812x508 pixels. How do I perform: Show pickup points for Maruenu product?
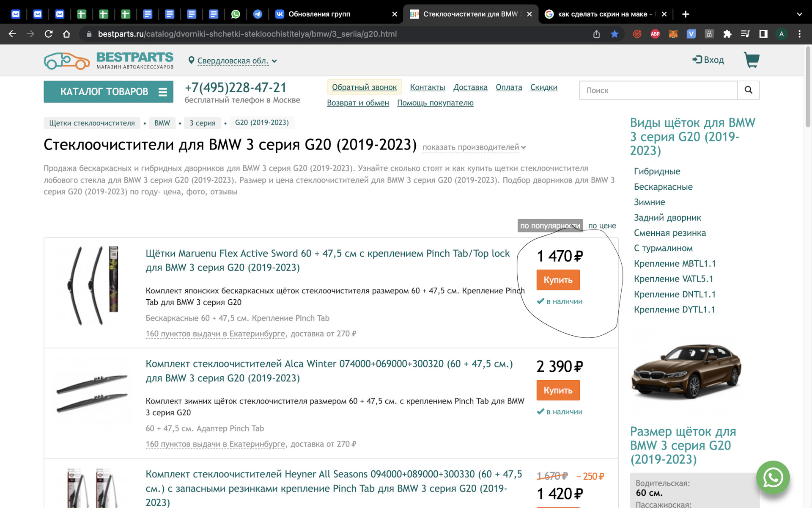[x=216, y=334]
